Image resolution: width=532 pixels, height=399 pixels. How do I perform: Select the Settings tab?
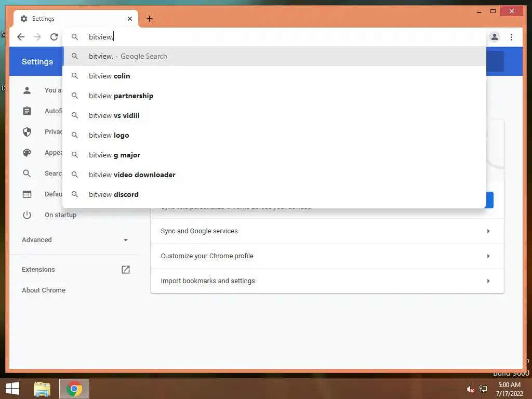click(x=76, y=19)
